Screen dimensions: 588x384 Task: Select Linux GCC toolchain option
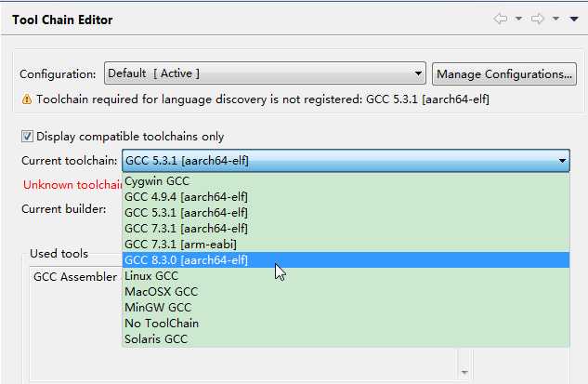click(346, 275)
